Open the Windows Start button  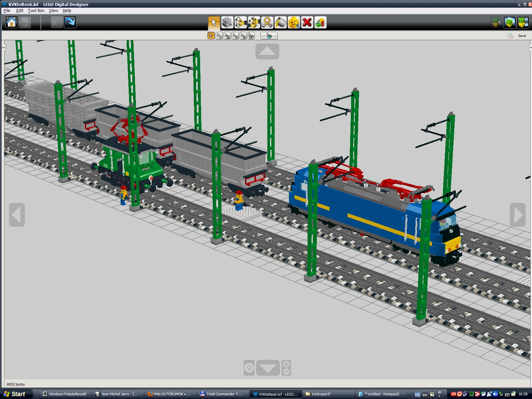pos(15,394)
